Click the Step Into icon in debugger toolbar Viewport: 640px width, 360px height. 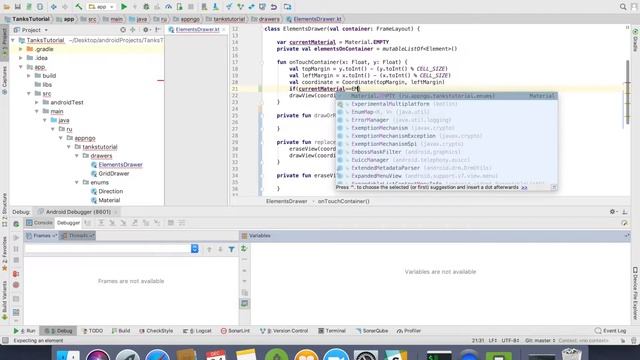point(112,223)
